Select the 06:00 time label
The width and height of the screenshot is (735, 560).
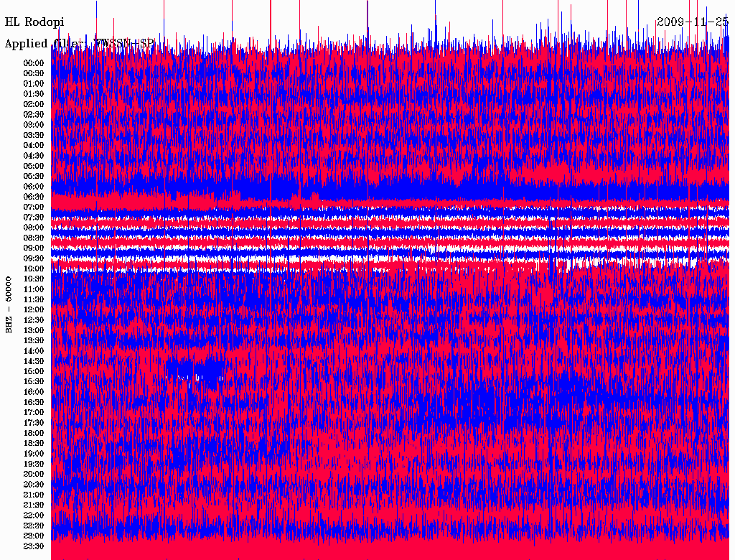[34, 187]
